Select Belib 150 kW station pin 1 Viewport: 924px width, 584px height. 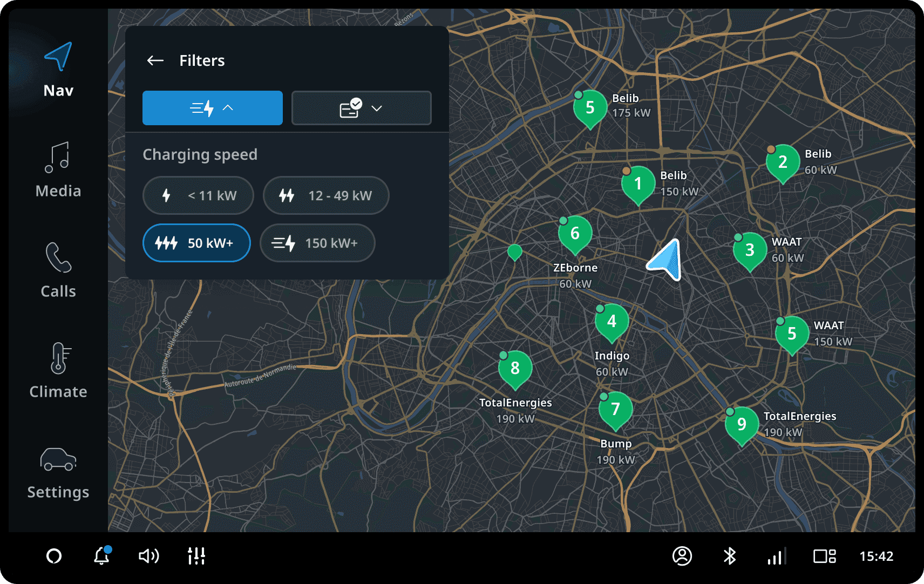click(x=638, y=185)
